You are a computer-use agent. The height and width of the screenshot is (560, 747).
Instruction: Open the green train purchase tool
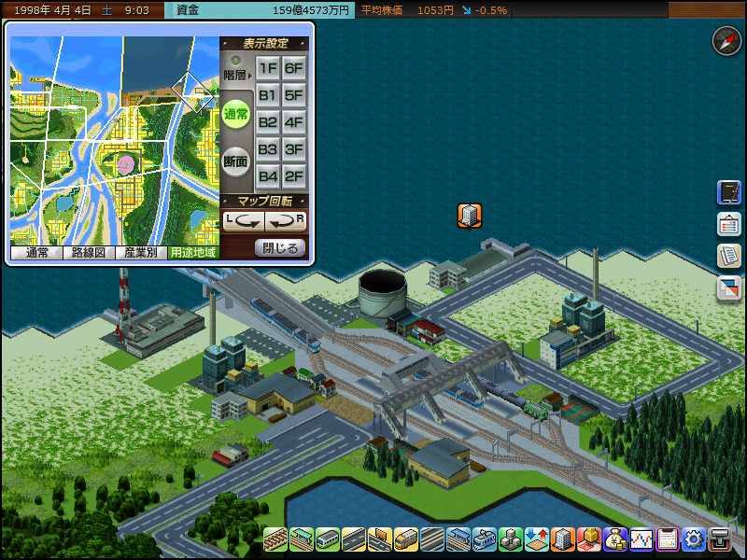(328, 539)
